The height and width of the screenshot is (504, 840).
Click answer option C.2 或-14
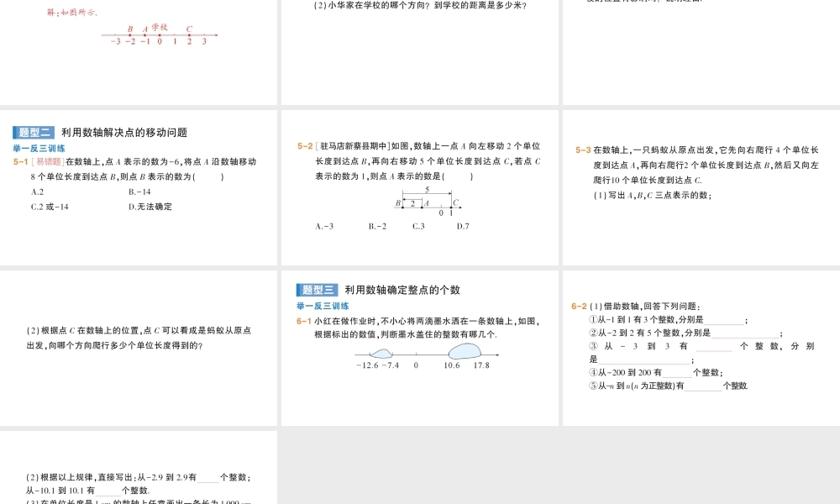(50, 207)
